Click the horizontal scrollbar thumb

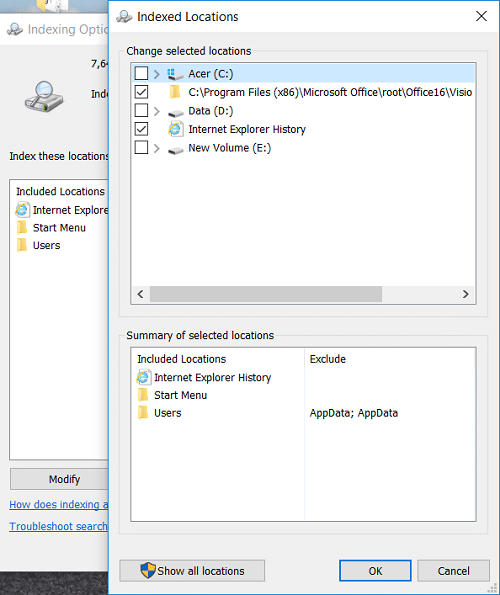[266, 294]
